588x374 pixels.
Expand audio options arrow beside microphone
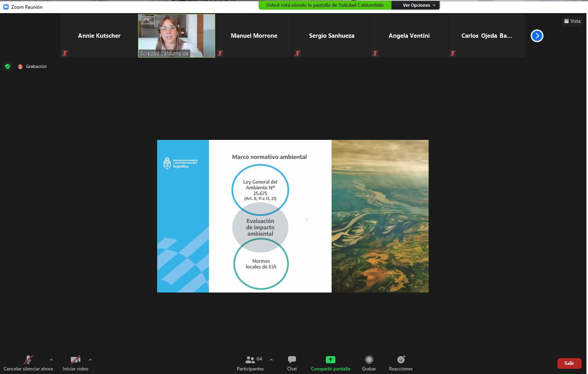pyautogui.click(x=51, y=360)
